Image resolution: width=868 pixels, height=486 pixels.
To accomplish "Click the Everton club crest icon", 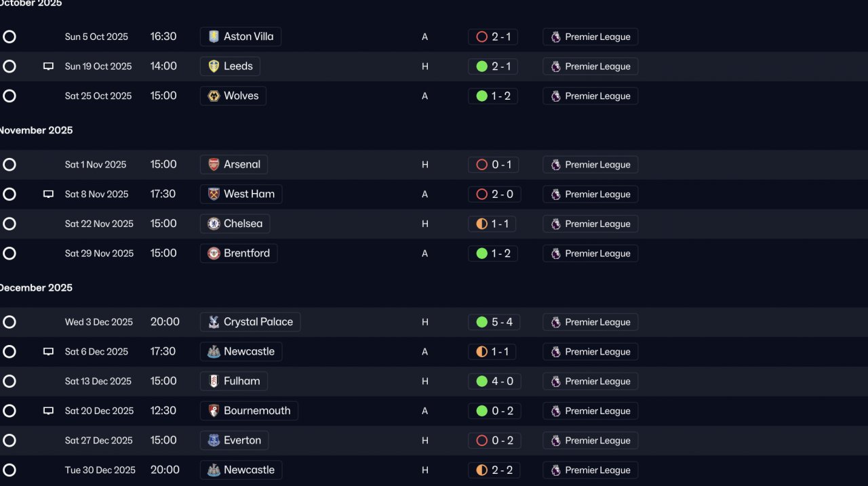I will (214, 441).
